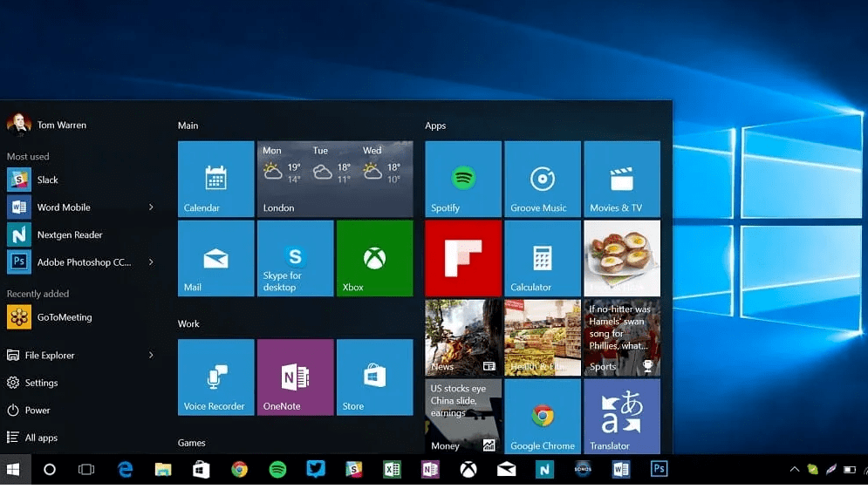Open GoToMeeting under Recently added
Screen dimensions: 868x489
(x=64, y=317)
